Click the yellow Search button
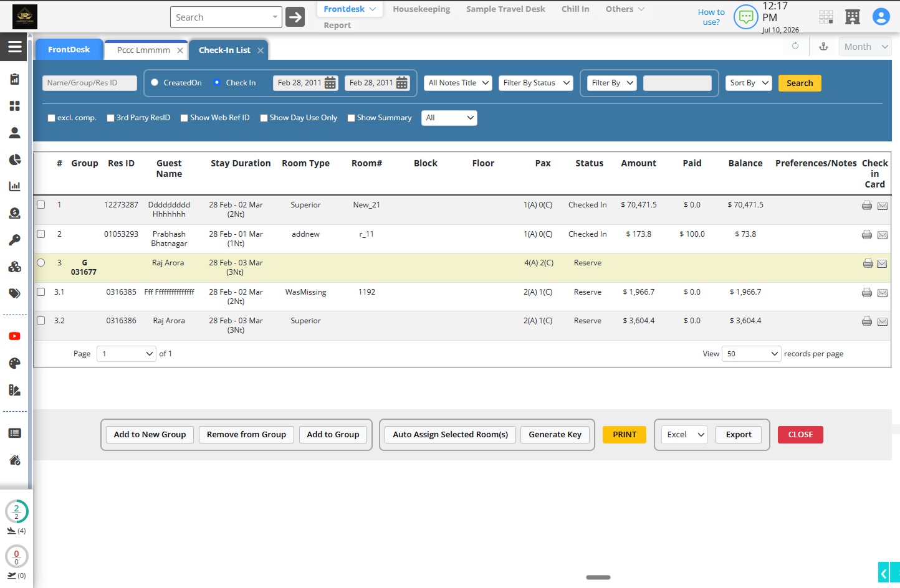This screenshot has width=900, height=588. coord(800,83)
